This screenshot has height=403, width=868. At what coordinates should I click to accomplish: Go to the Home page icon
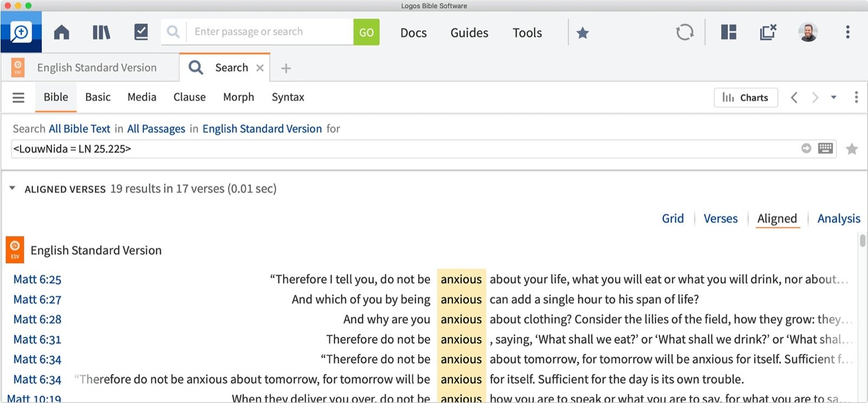[x=62, y=33]
